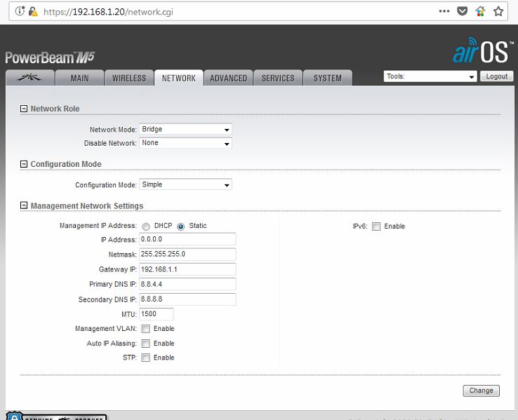Click the PowerBeam M5 logo

(x=50, y=57)
